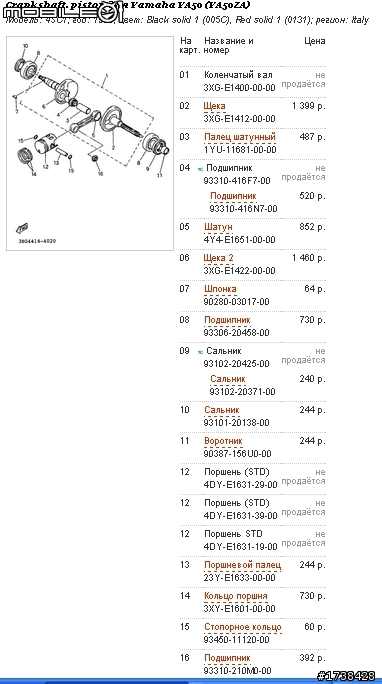Open the Палец шатунный part link

[x=240, y=137]
